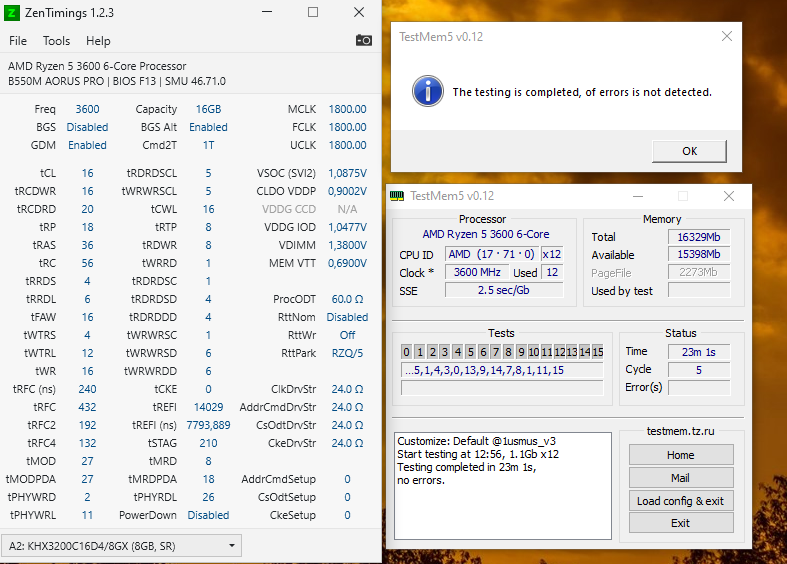Click the MCLK value 1800.00
This screenshot has height=564, width=787.
click(347, 109)
